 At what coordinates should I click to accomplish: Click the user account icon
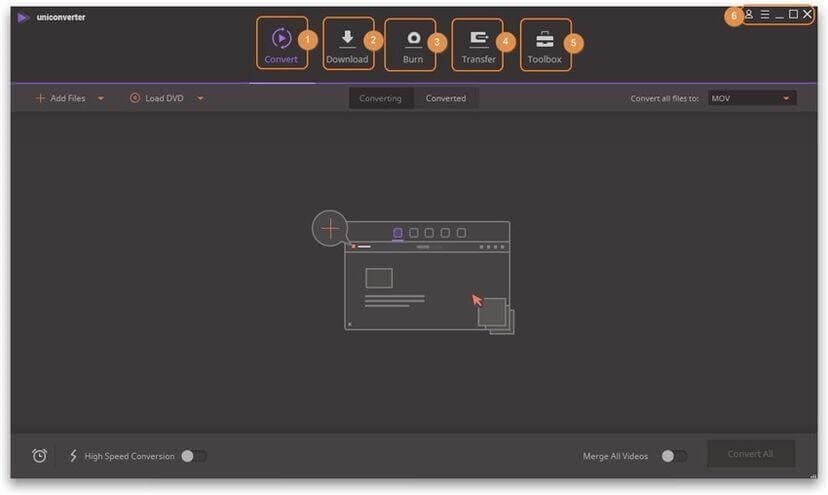(749, 15)
